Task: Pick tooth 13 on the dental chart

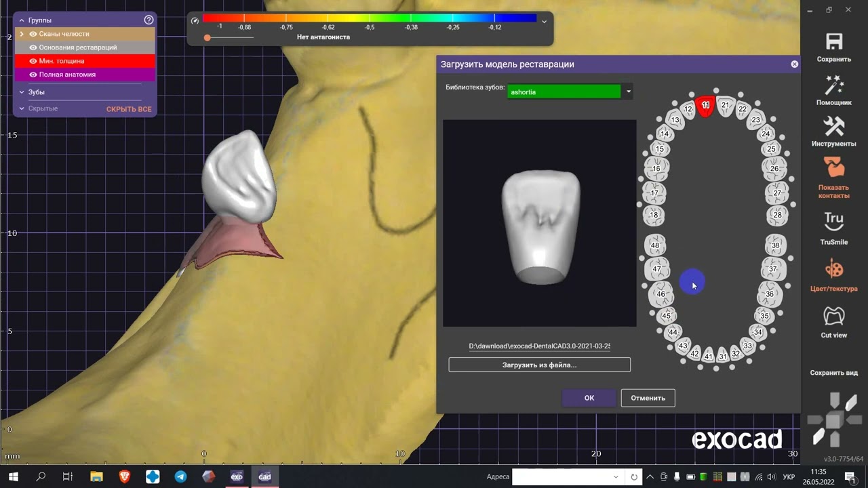Action: pos(675,120)
